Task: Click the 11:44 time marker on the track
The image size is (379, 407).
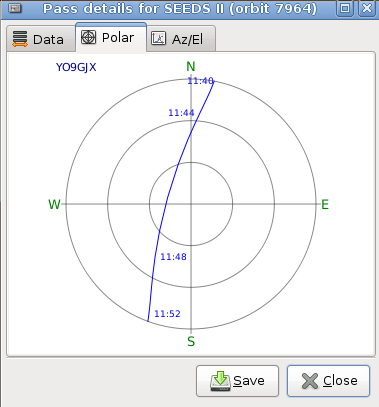Action: tap(181, 113)
